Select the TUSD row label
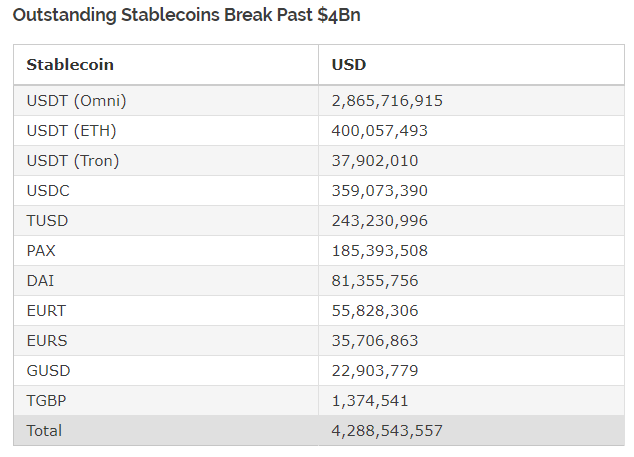Screen dimensions: 634x457 click(47, 220)
